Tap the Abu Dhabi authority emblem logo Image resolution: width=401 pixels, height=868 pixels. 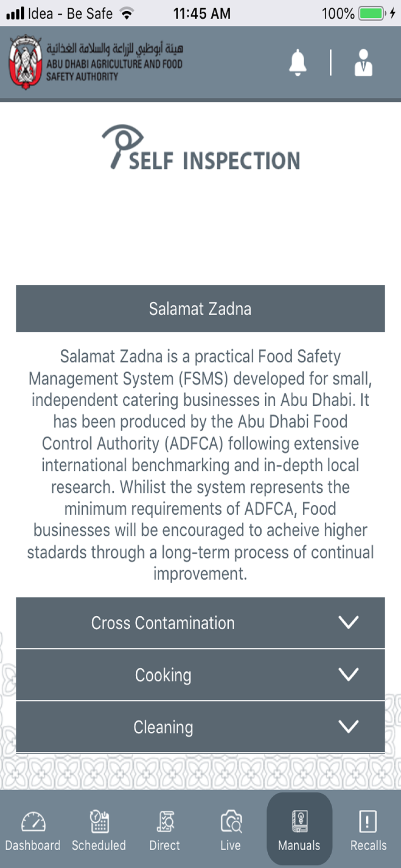[x=25, y=62]
